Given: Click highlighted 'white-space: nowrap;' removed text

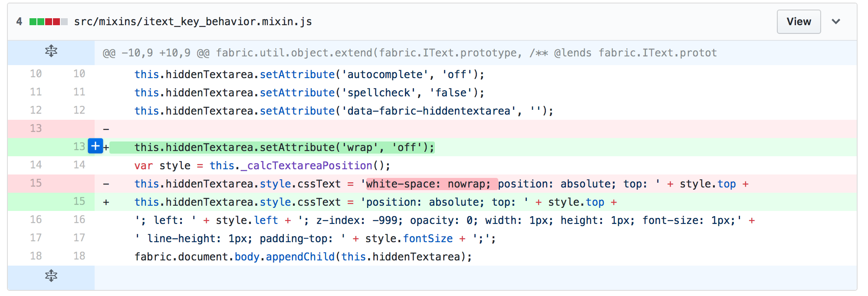Looking at the screenshot, I should (x=431, y=184).
